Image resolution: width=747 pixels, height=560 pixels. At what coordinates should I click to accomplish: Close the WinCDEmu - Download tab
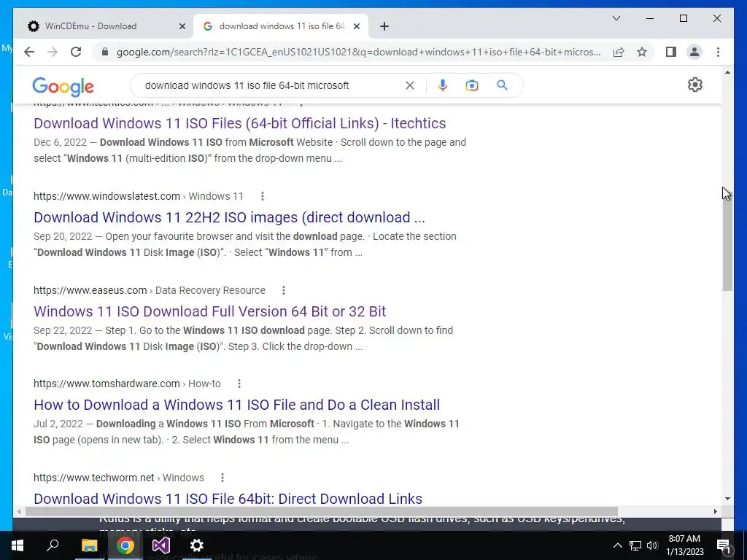coord(182,26)
